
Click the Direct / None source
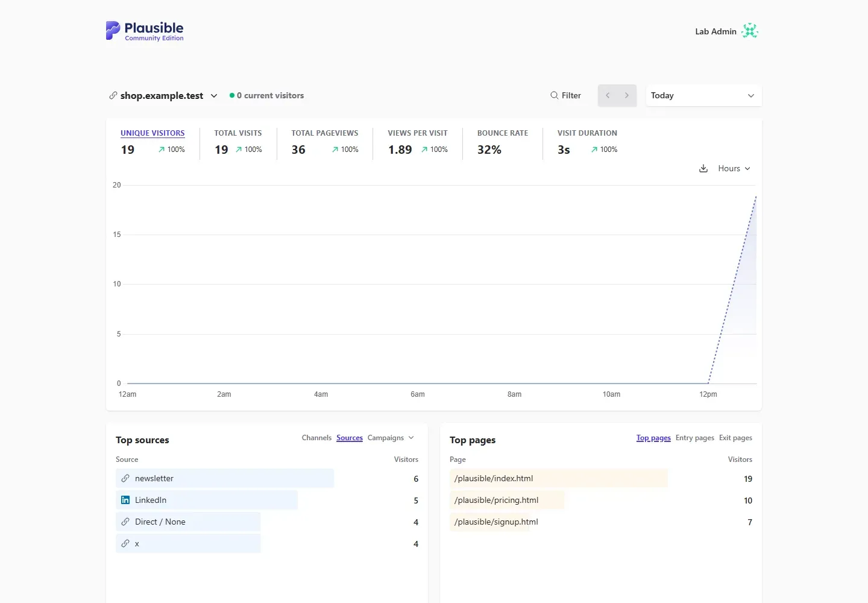click(x=160, y=522)
